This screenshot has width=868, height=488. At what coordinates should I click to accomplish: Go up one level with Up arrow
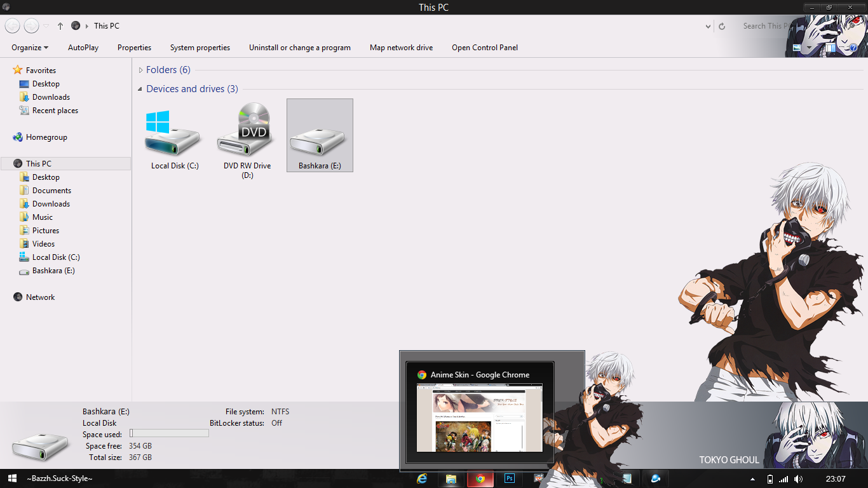(x=60, y=26)
